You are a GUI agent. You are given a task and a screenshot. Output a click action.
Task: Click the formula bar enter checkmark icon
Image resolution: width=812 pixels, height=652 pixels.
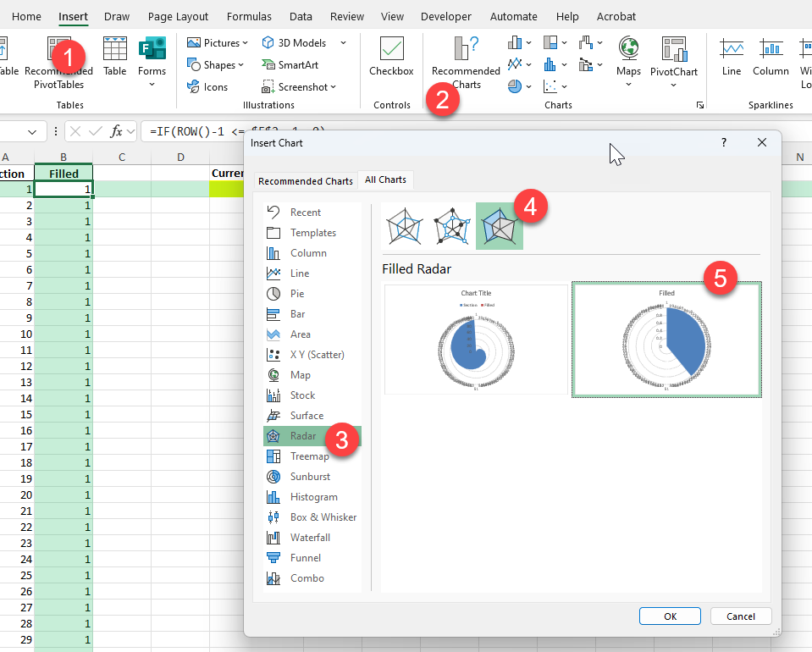[96, 131]
